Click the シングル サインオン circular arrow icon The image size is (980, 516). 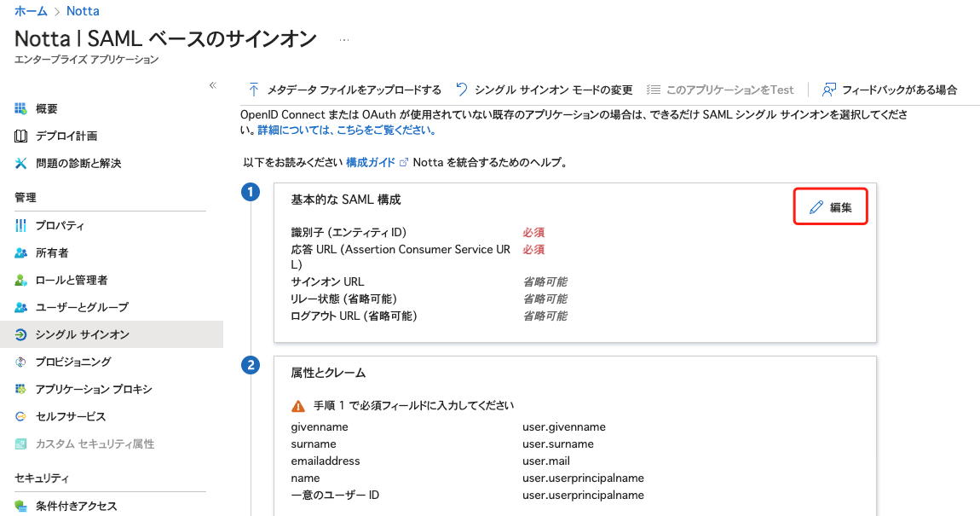pyautogui.click(x=20, y=334)
